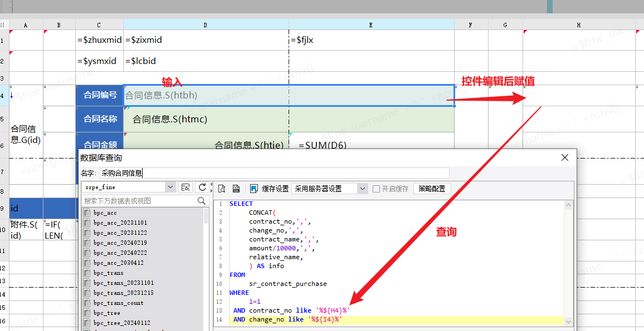Select column header E
This screenshot has width=644, height=331.
pyautogui.click(x=371, y=25)
